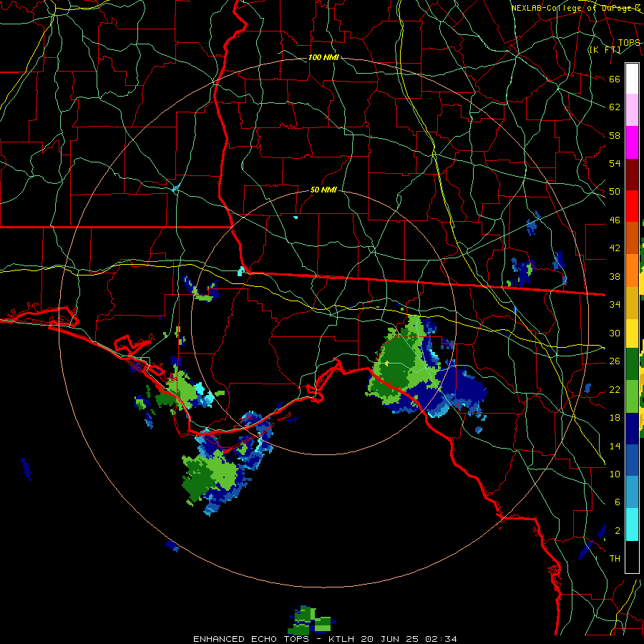Click legend value 2

(x=617, y=531)
